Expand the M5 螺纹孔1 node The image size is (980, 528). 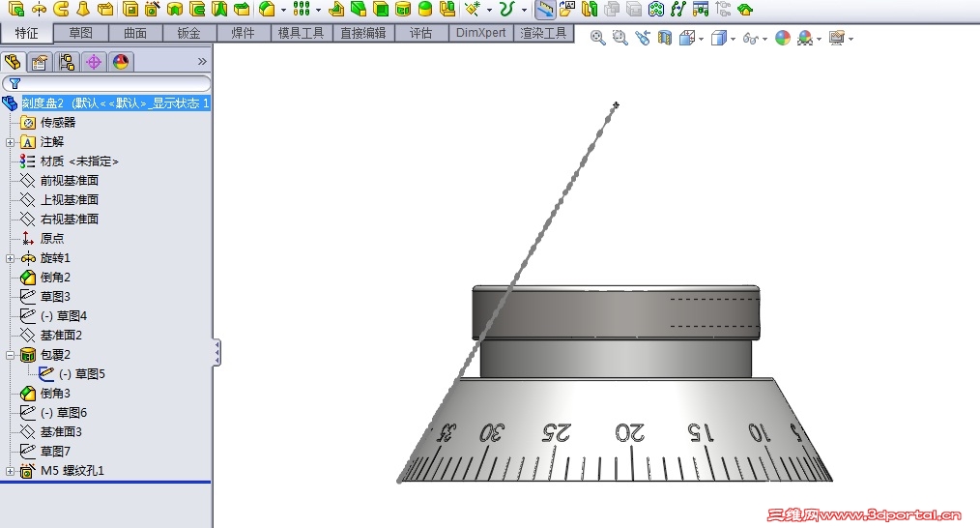(x=10, y=471)
